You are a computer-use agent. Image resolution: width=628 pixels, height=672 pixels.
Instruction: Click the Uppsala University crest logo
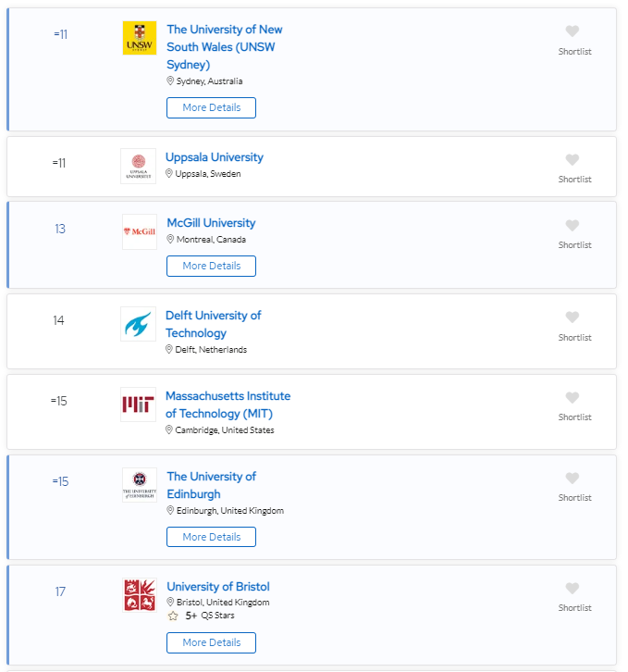tap(138, 166)
